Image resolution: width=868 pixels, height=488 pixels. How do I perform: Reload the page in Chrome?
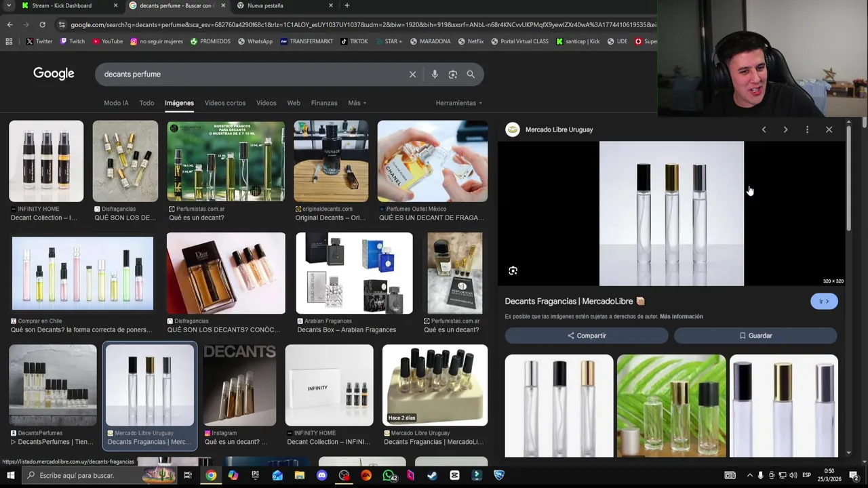coord(42,25)
